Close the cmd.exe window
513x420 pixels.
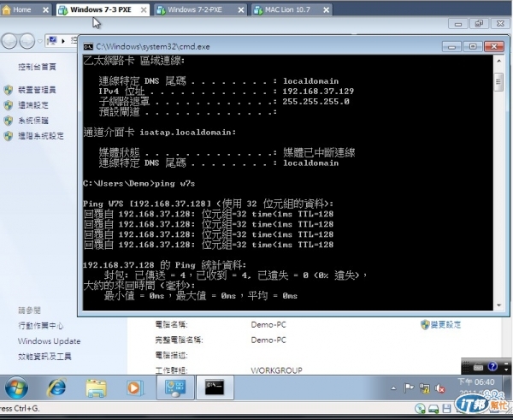tap(494, 46)
